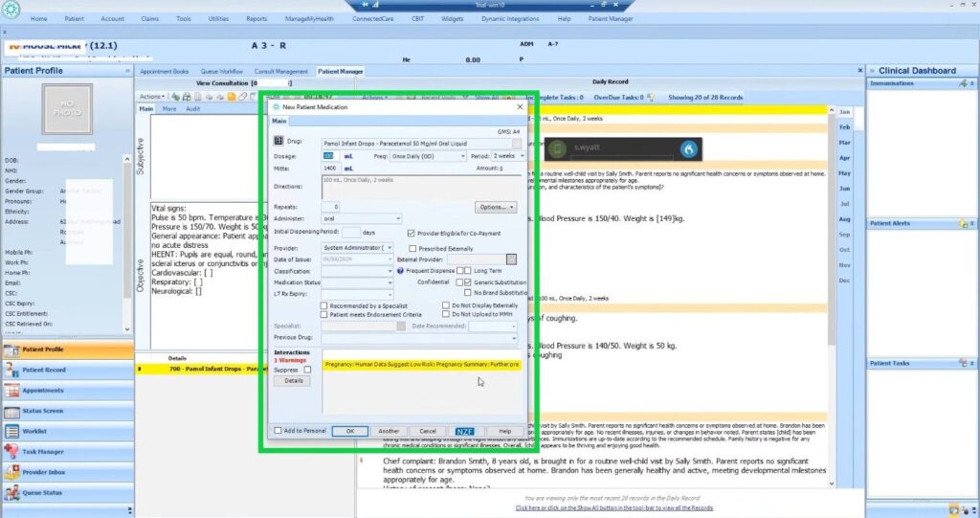Check Do Not Upload to MMH
The height and width of the screenshot is (518, 980).
(446, 314)
